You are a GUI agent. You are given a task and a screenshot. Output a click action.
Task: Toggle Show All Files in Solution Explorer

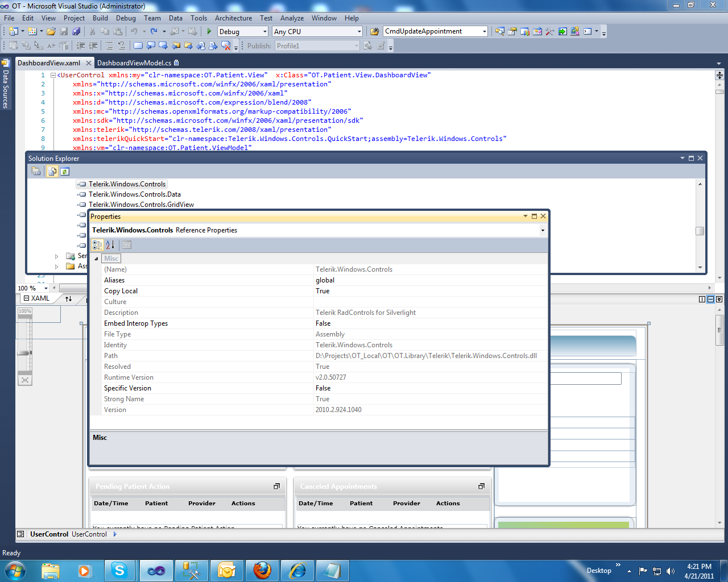[x=52, y=171]
